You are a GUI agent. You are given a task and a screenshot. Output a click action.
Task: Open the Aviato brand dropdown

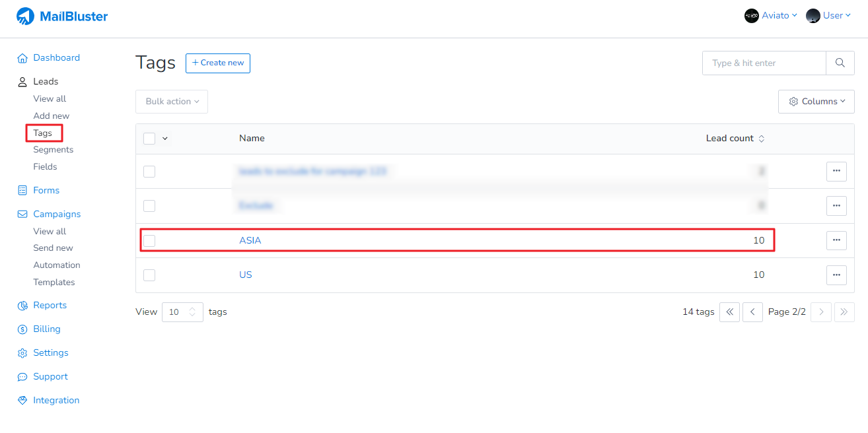[771, 16]
